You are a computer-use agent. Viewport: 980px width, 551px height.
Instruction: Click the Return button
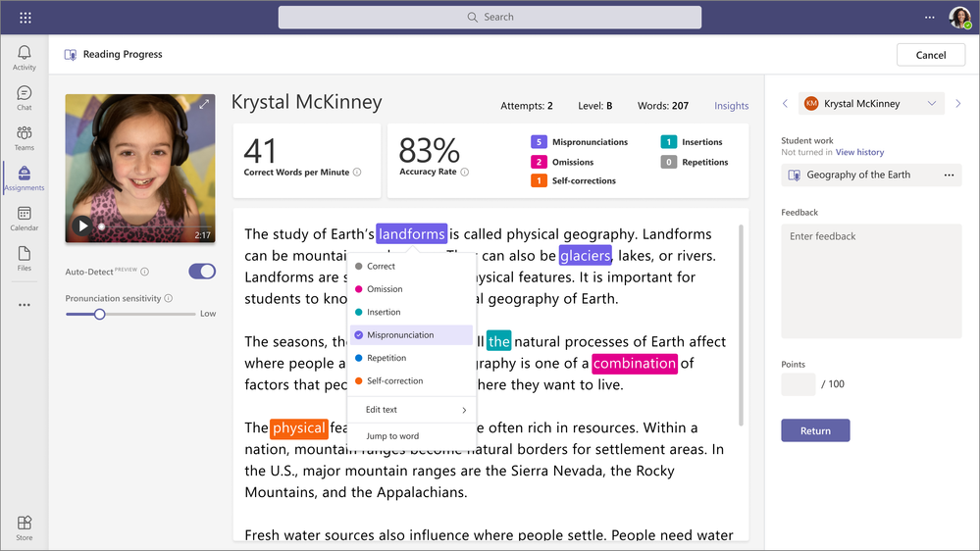pos(815,430)
